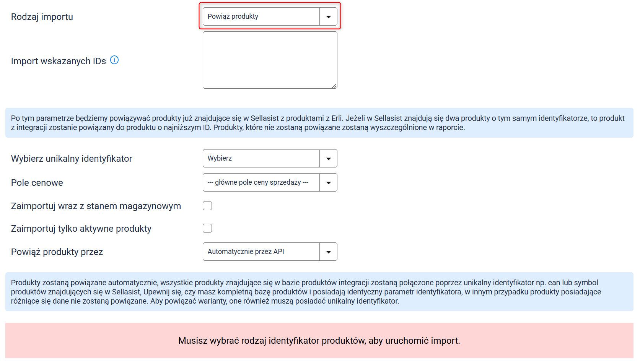Click the arrow of Rodzaj importu dropdown

tap(328, 17)
